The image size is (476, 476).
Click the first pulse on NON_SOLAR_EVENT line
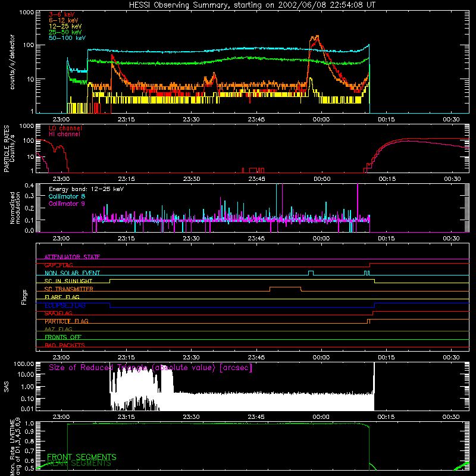click(311, 273)
